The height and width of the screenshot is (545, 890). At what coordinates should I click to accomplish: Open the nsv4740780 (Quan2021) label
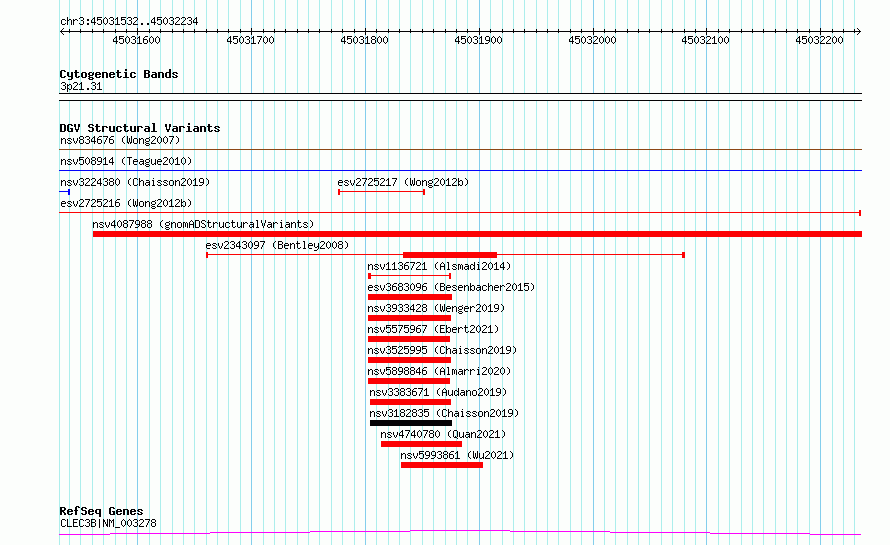click(443, 434)
